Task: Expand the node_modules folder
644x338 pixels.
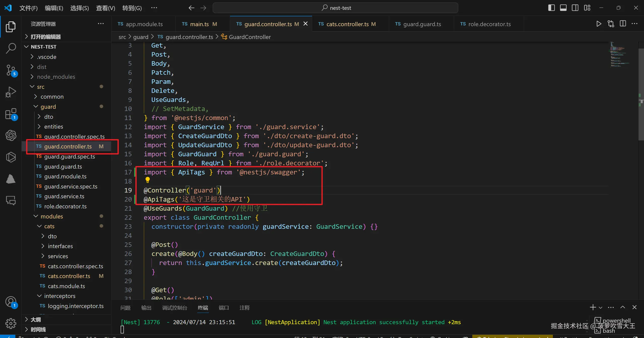Action: [56, 77]
